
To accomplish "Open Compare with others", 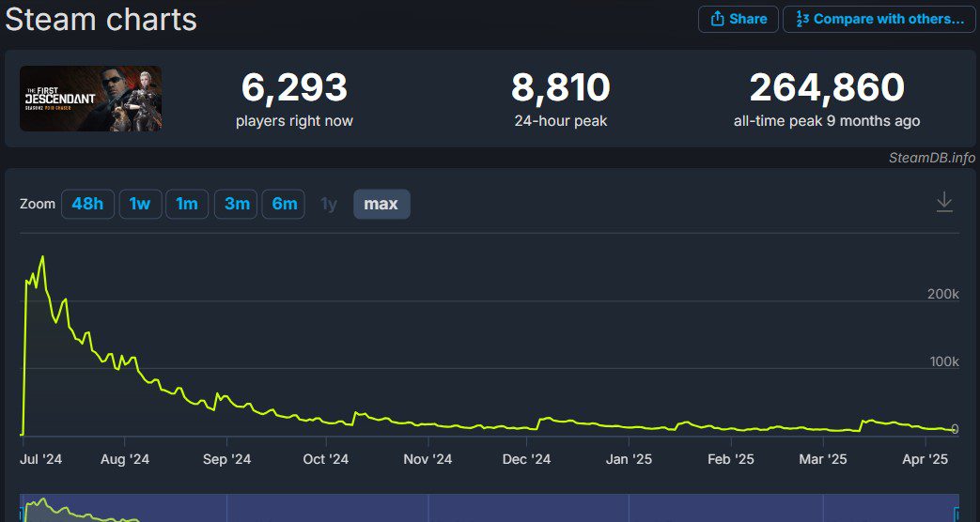I will point(879,19).
